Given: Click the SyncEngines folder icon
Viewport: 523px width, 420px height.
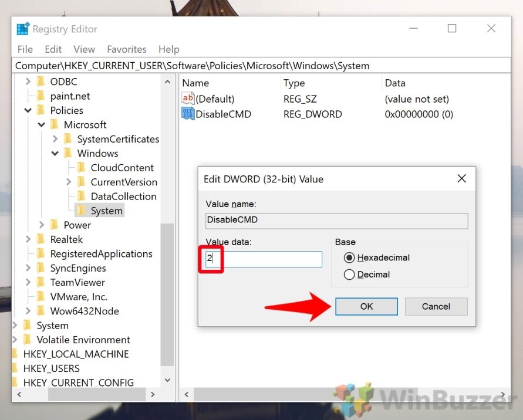Looking at the screenshot, I should pos(41,267).
